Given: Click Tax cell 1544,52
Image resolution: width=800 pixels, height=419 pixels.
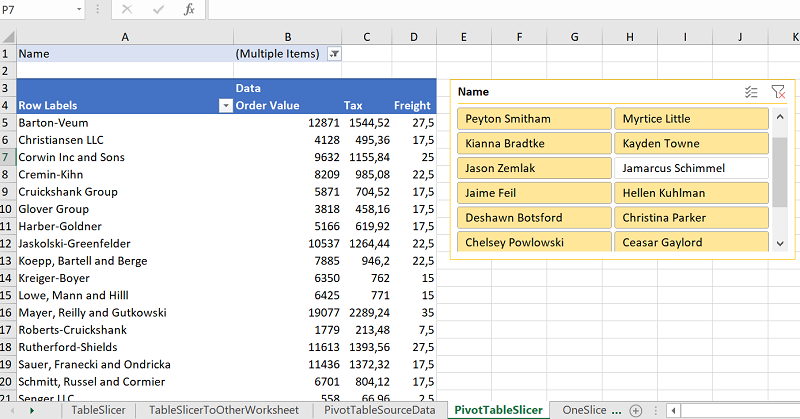Looking at the screenshot, I should pyautogui.click(x=367, y=122).
